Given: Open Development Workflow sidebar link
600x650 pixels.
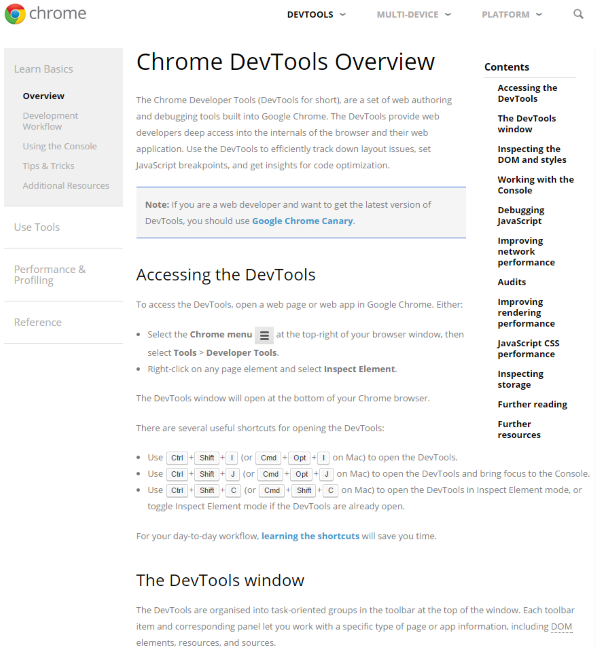Looking at the screenshot, I should pyautogui.click(x=50, y=121).
